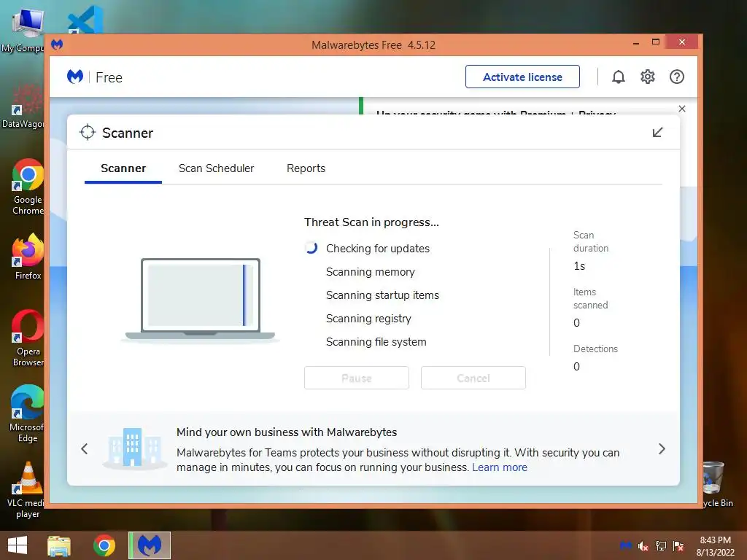Open the Visual Studio Code desktop shortcut

pos(86,20)
